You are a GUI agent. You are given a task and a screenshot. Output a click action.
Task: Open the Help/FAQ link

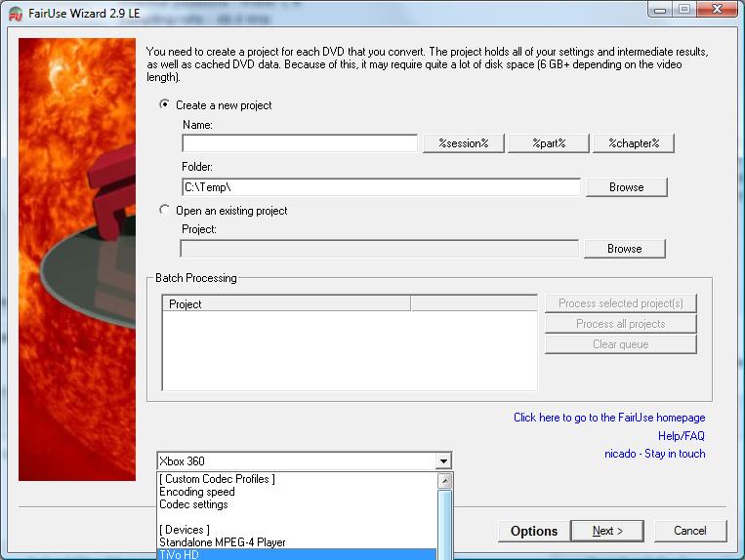(682, 436)
